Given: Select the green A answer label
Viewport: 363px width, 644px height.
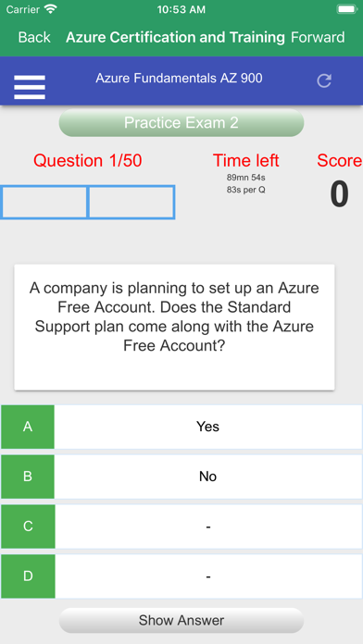Looking at the screenshot, I should (x=28, y=427).
